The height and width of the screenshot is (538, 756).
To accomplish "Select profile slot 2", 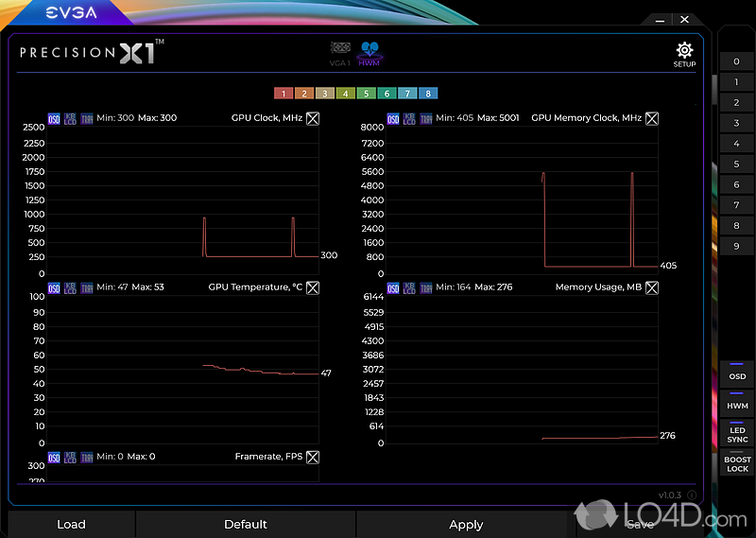I will click(x=736, y=102).
